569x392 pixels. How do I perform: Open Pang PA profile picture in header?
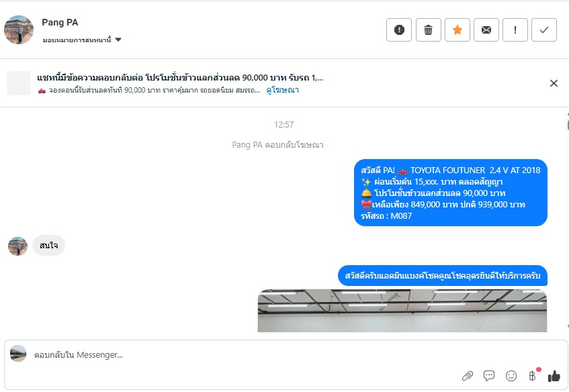(19, 30)
